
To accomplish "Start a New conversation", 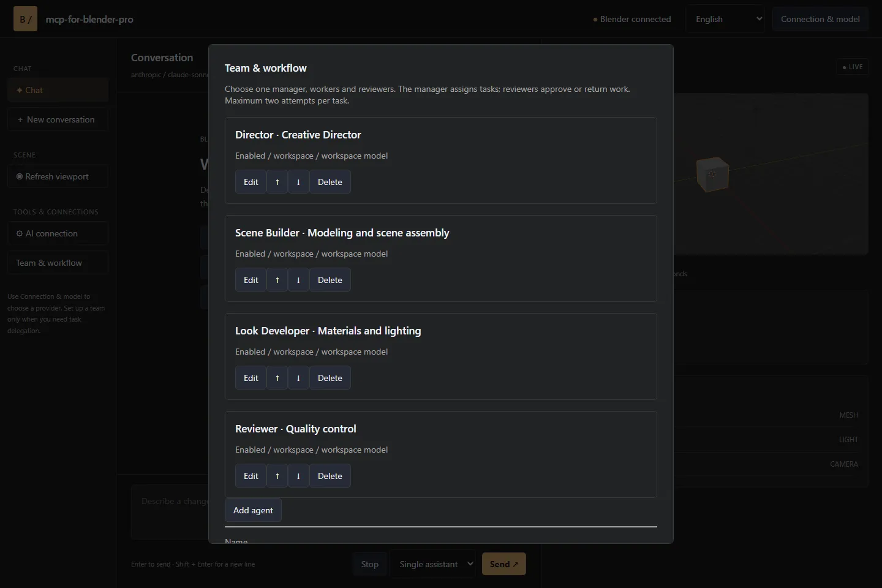I will point(58,119).
